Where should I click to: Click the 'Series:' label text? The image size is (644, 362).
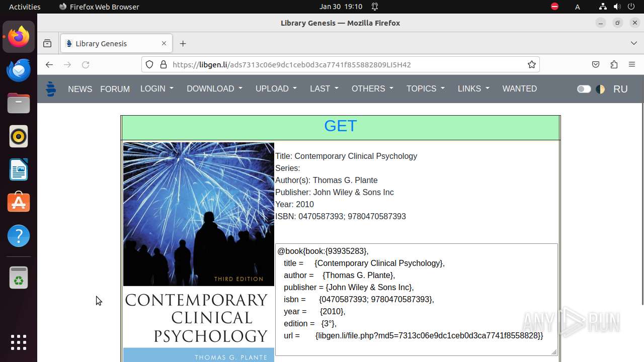[x=287, y=168]
